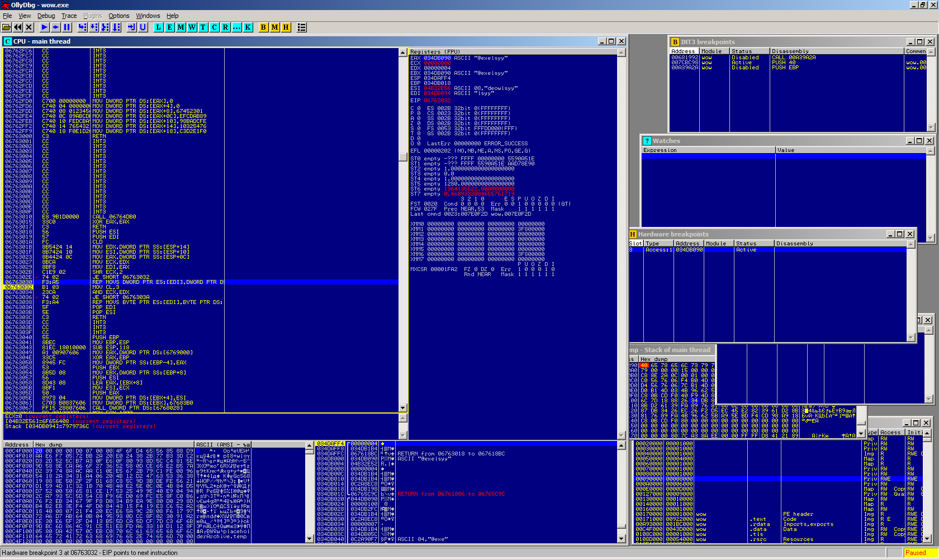Open the cyan M Memory map icon
The image size is (939, 560).
tap(181, 27)
